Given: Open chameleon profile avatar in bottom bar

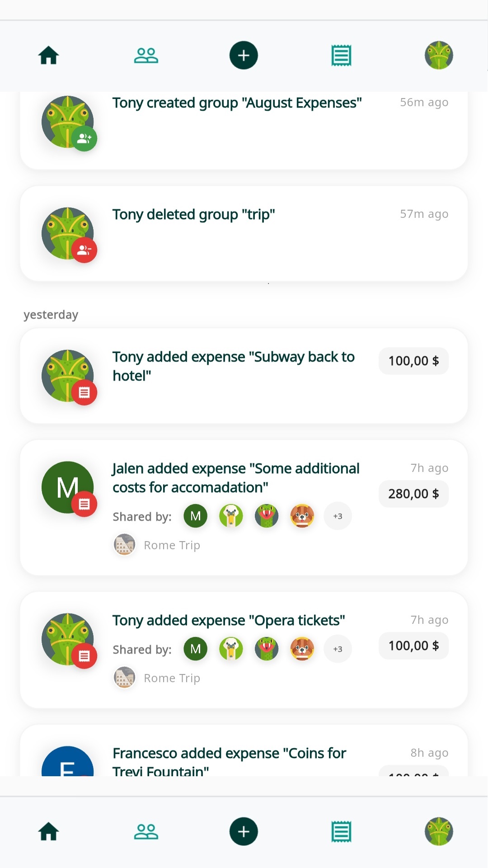Looking at the screenshot, I should (x=438, y=831).
